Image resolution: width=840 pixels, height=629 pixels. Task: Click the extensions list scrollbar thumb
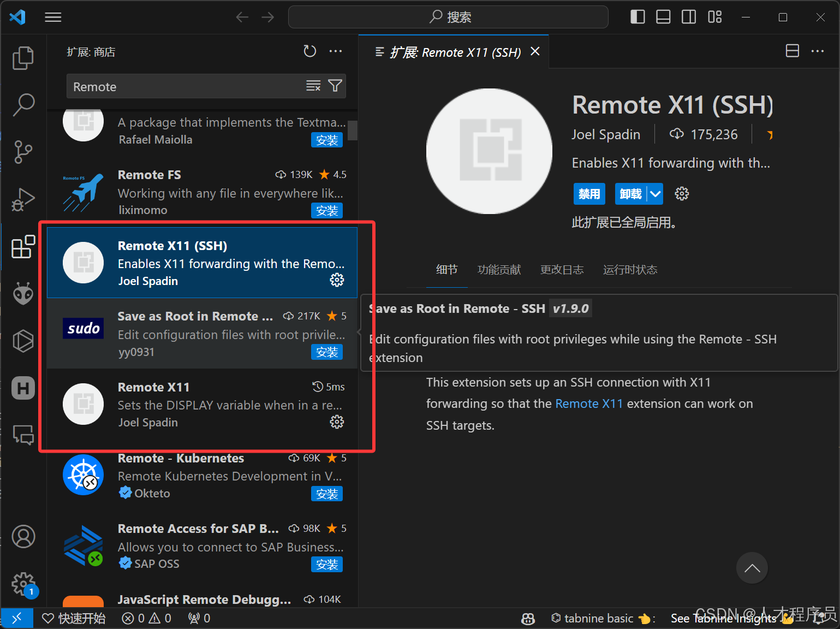[x=353, y=130]
